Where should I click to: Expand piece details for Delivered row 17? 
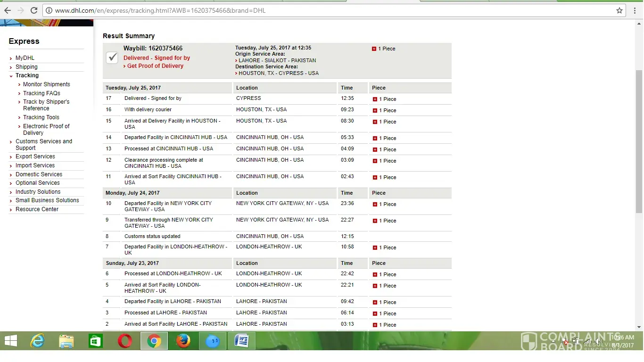pos(375,99)
